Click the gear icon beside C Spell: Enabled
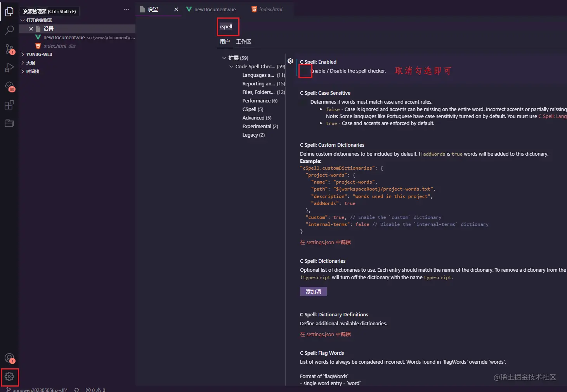The image size is (567, 392). pos(290,61)
